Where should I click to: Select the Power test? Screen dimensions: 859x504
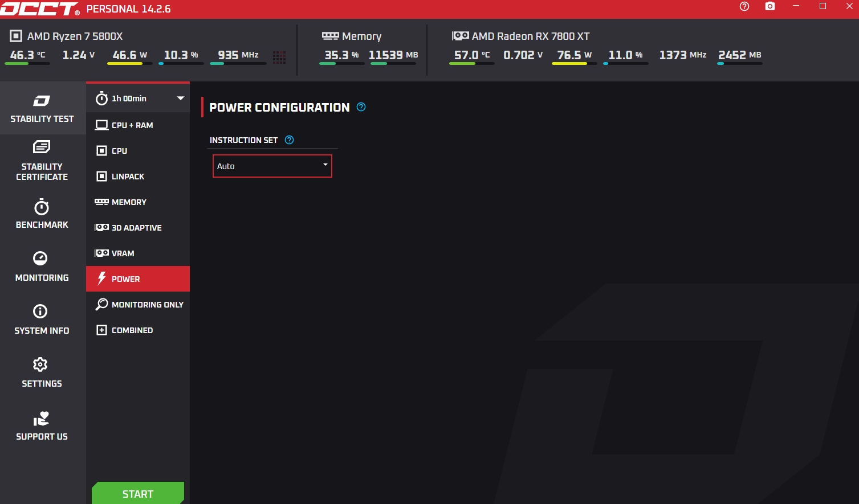pos(138,279)
